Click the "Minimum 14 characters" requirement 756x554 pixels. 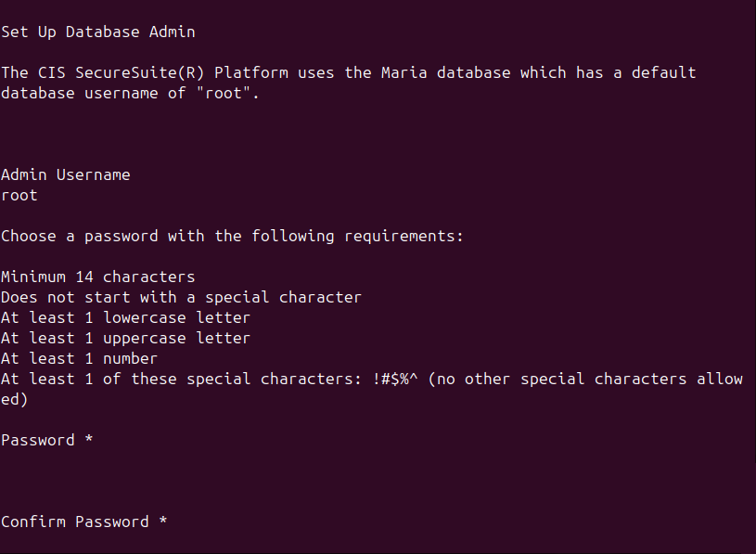(97, 277)
